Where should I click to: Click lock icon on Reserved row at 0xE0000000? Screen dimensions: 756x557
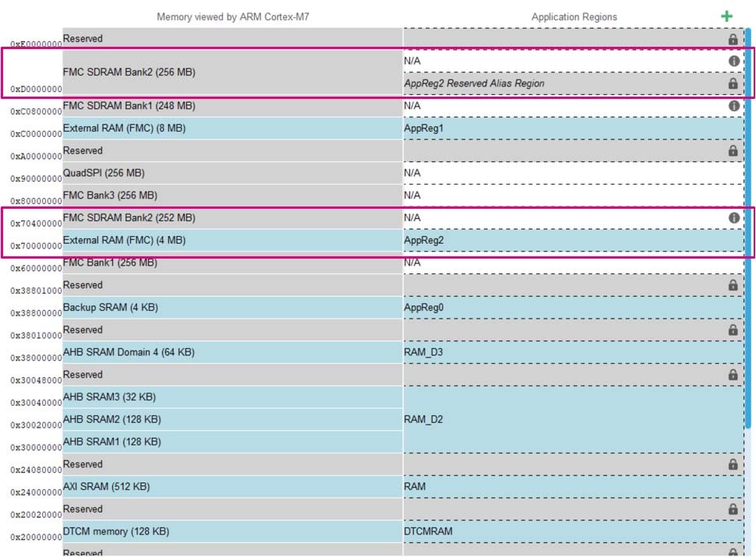click(x=733, y=39)
